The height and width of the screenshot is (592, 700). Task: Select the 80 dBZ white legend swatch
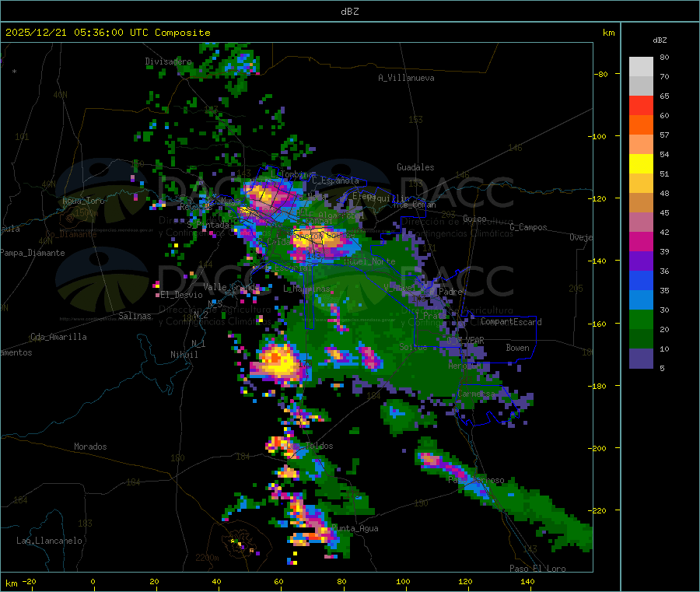(x=641, y=67)
